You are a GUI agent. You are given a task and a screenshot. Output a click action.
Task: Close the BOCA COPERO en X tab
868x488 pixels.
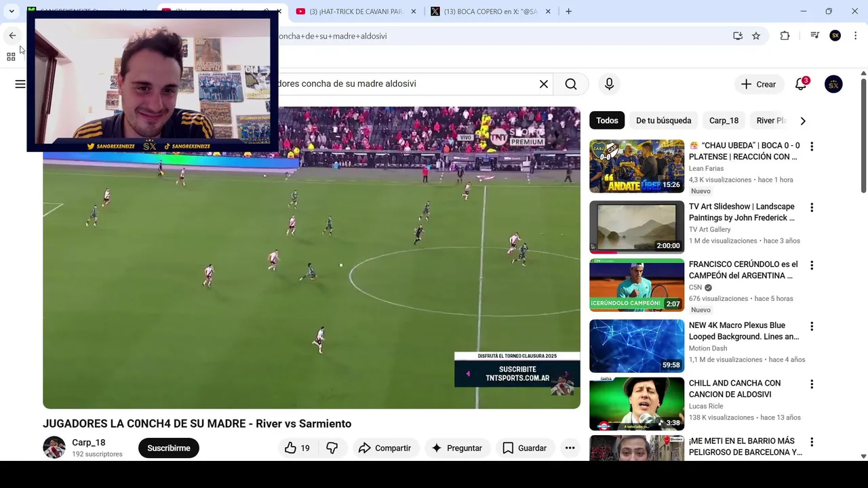[x=548, y=12]
